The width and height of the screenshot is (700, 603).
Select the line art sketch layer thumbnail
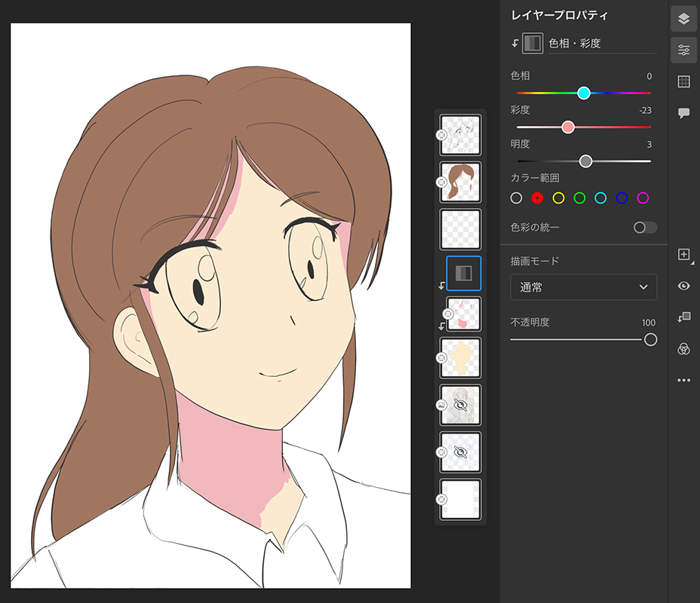coord(460,135)
